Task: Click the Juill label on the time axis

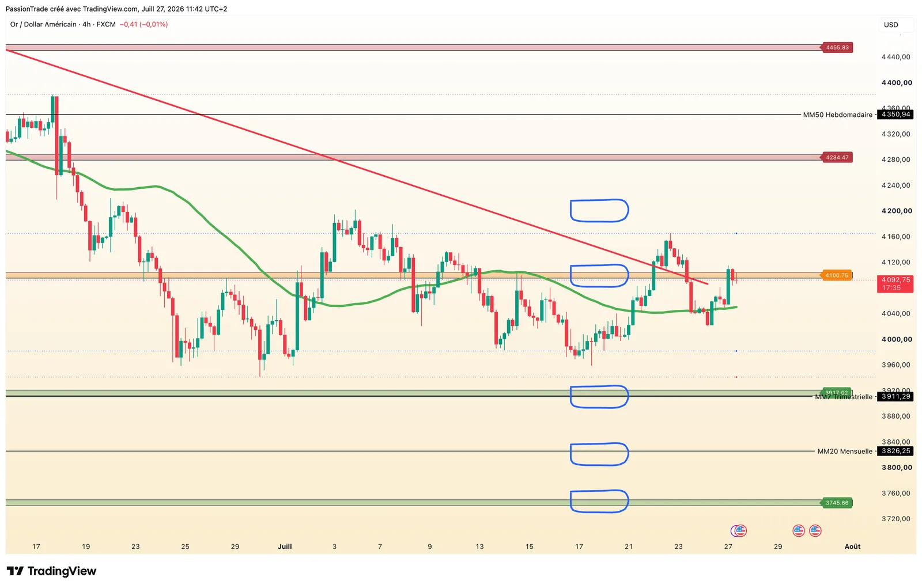Action: click(285, 547)
